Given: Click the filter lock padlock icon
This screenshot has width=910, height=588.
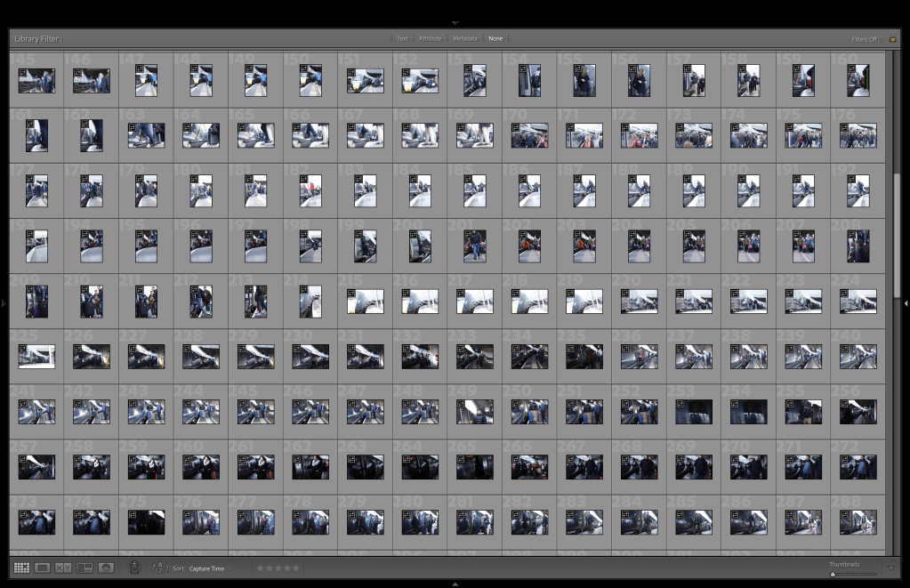Looking at the screenshot, I should pos(892,38).
